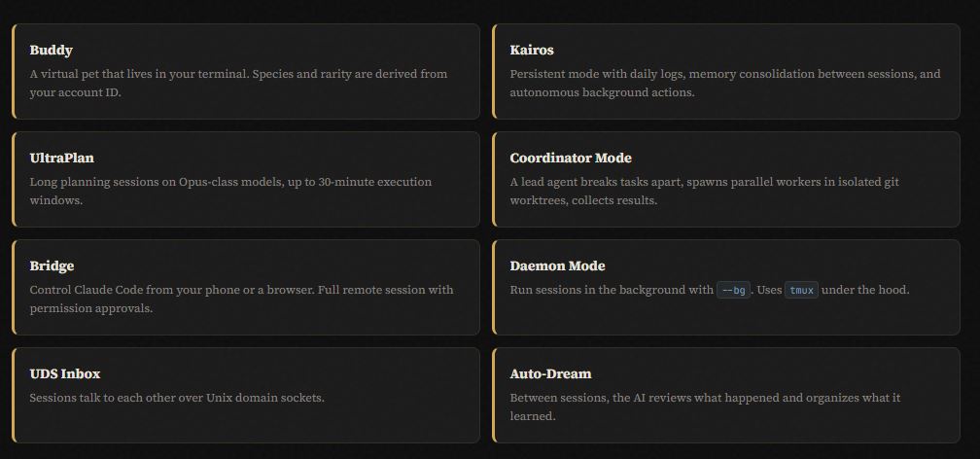Click the Buddy card title

pyautogui.click(x=52, y=51)
